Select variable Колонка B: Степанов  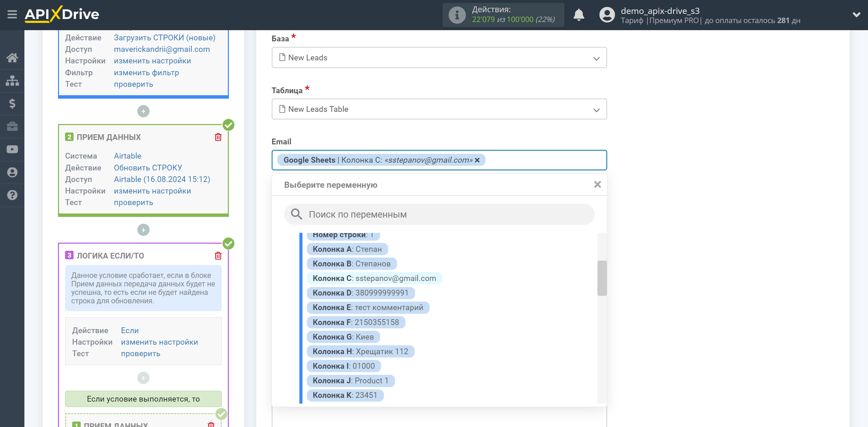(x=352, y=264)
